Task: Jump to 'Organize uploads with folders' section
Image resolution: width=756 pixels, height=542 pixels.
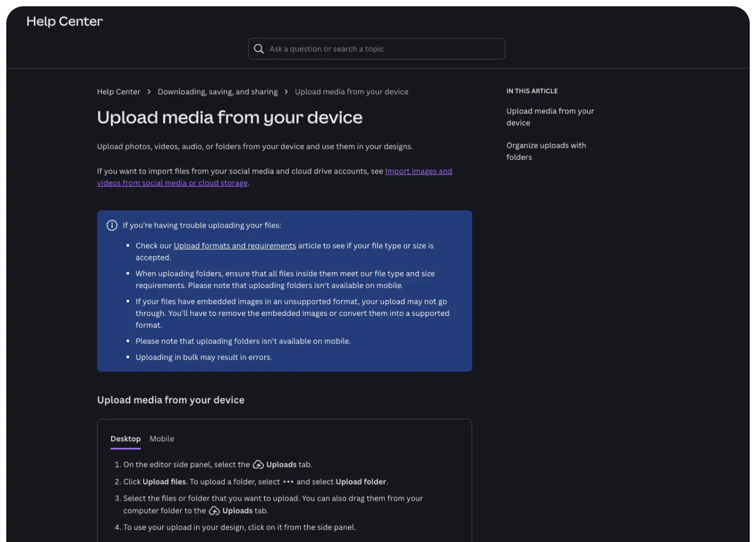Action: click(546, 151)
